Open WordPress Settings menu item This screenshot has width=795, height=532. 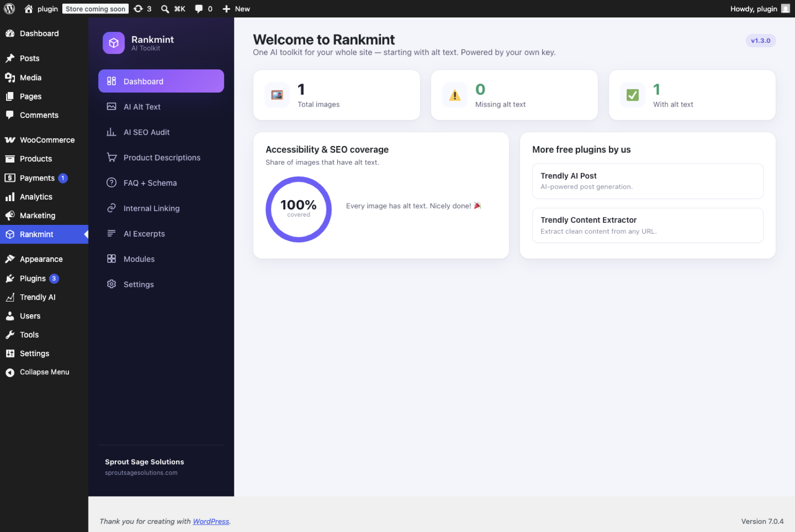[44, 353]
